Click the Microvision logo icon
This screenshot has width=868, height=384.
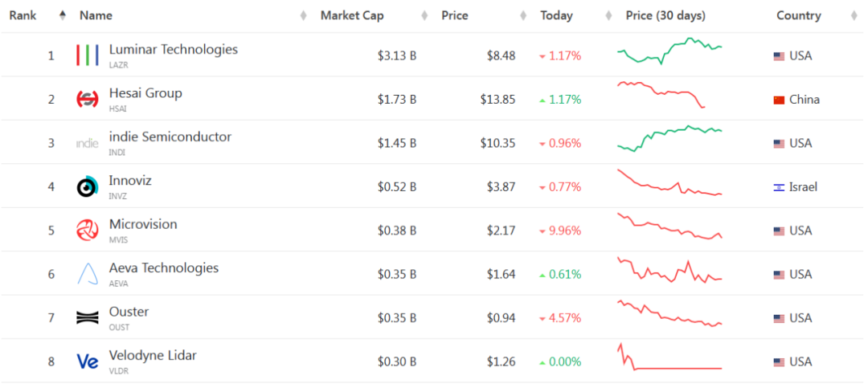tap(88, 231)
